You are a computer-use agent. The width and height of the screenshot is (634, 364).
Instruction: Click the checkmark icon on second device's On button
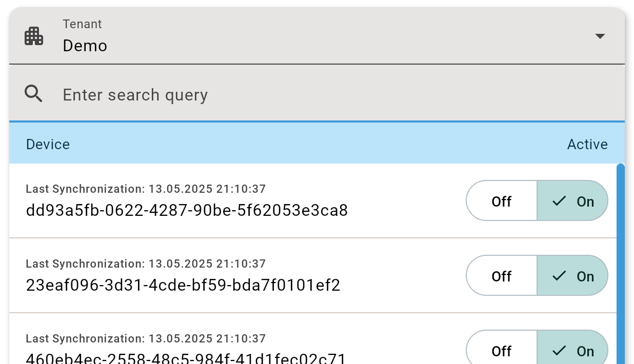coord(559,276)
